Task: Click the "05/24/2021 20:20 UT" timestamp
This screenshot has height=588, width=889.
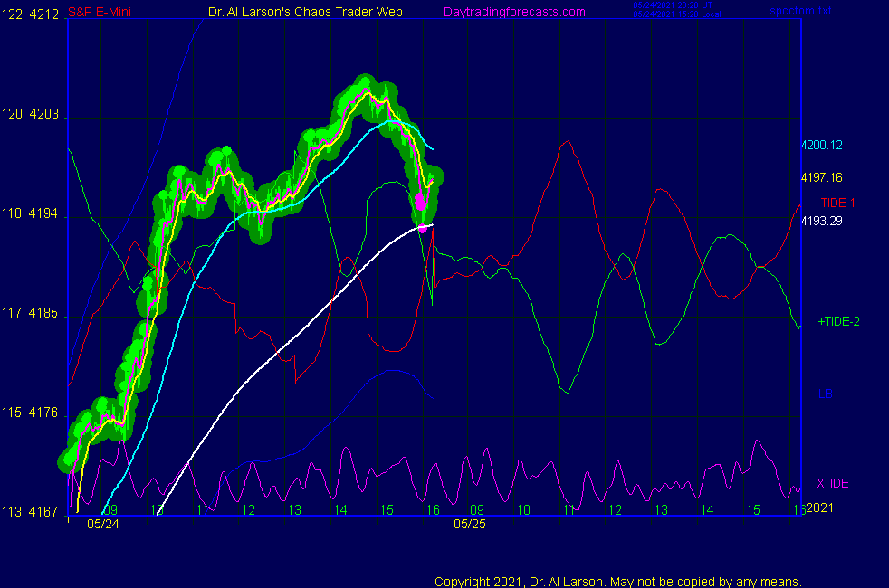Action: [673, 5]
